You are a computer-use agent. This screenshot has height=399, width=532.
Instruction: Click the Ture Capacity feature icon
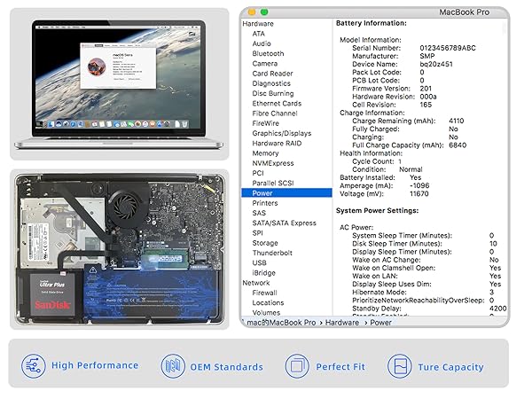pyautogui.click(x=400, y=366)
